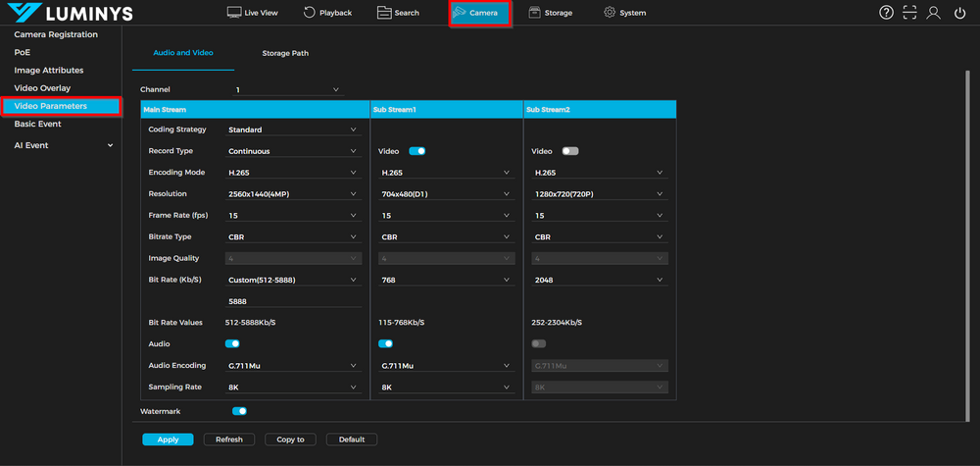Enable the Sub Stream2 Video toggle
Screen dimensions: 980x466
pos(569,151)
